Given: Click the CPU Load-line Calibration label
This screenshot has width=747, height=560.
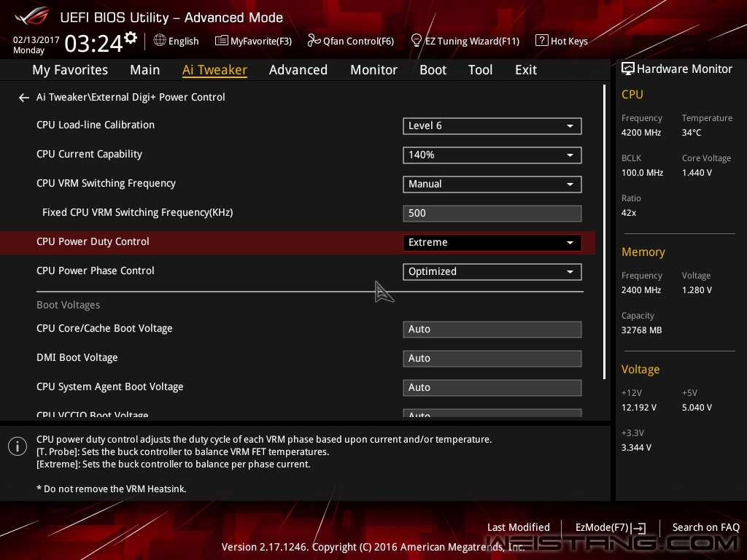Looking at the screenshot, I should pos(96,125).
